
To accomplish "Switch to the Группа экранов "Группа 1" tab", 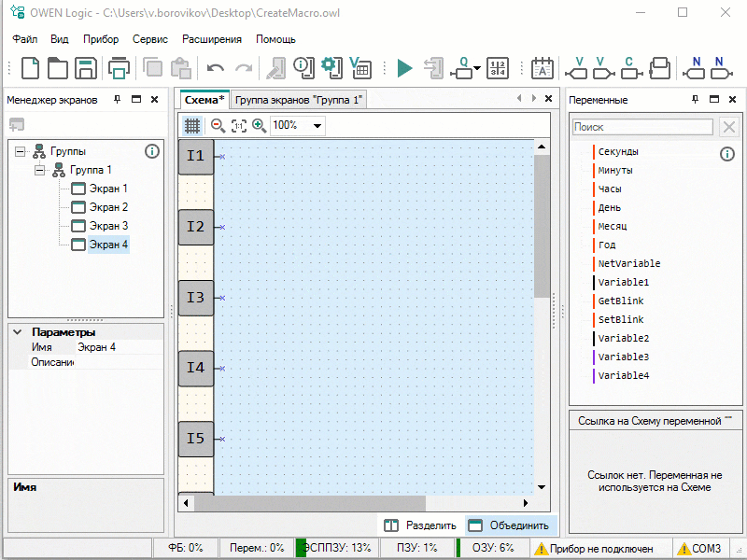I will (298, 100).
